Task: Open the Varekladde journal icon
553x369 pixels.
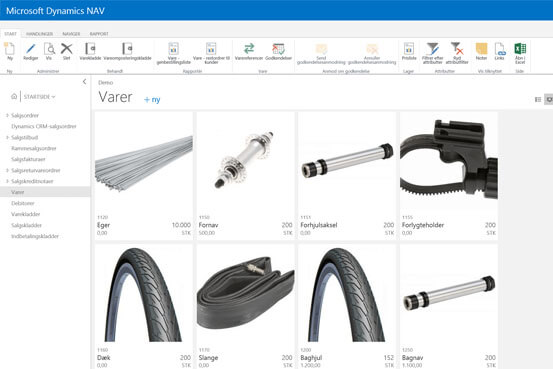Action: [x=90, y=49]
